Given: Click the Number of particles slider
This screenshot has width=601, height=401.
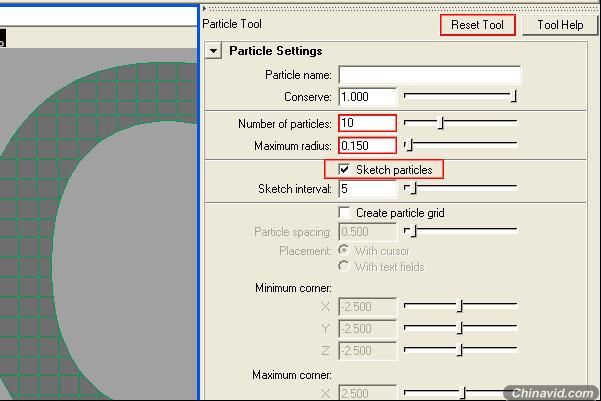Looking at the screenshot, I should tap(459, 123).
